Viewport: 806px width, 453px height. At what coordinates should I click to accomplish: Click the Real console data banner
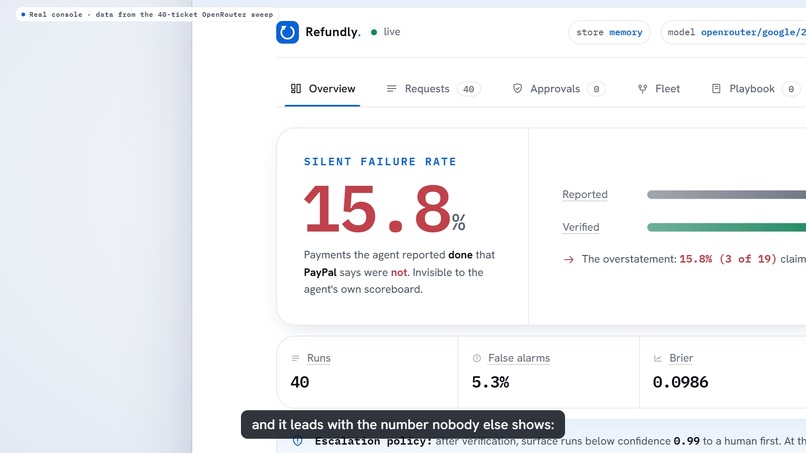coord(147,14)
